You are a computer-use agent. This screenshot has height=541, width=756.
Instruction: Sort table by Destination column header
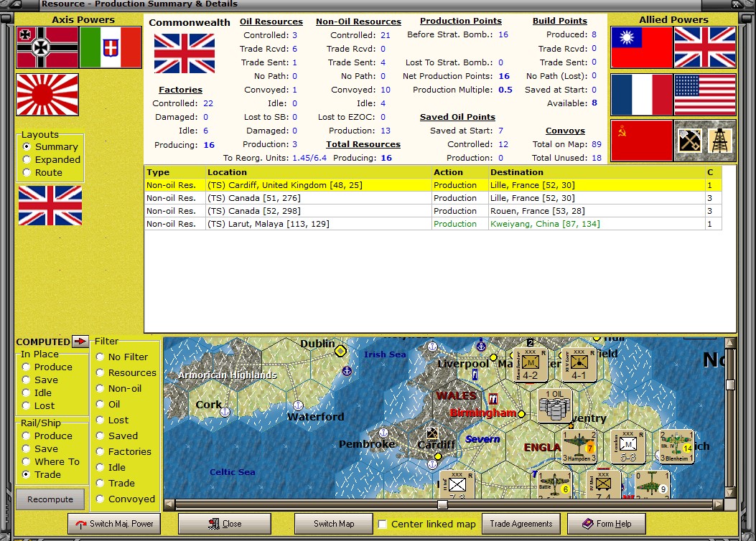597,172
